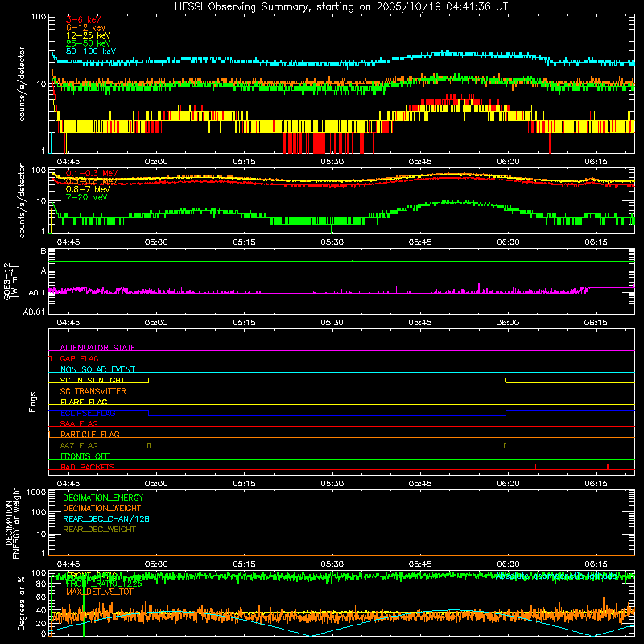Select the FLARE_FLAG label

coord(84,402)
